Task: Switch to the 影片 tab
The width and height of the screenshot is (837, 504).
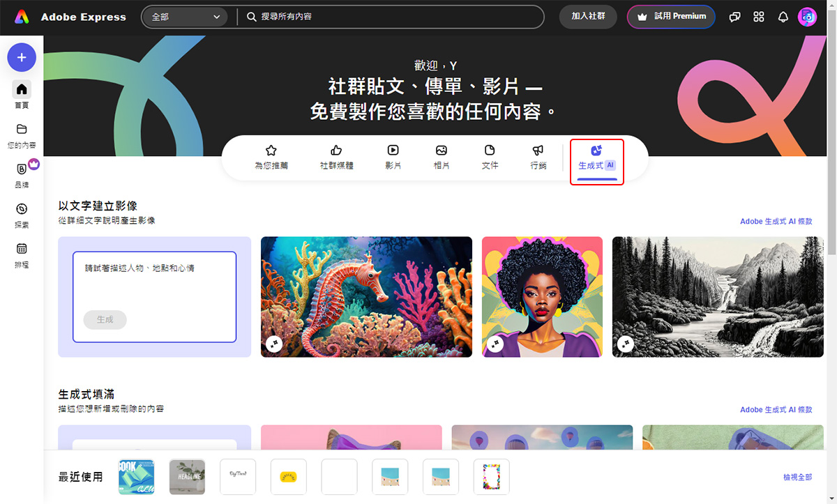Action: point(393,156)
